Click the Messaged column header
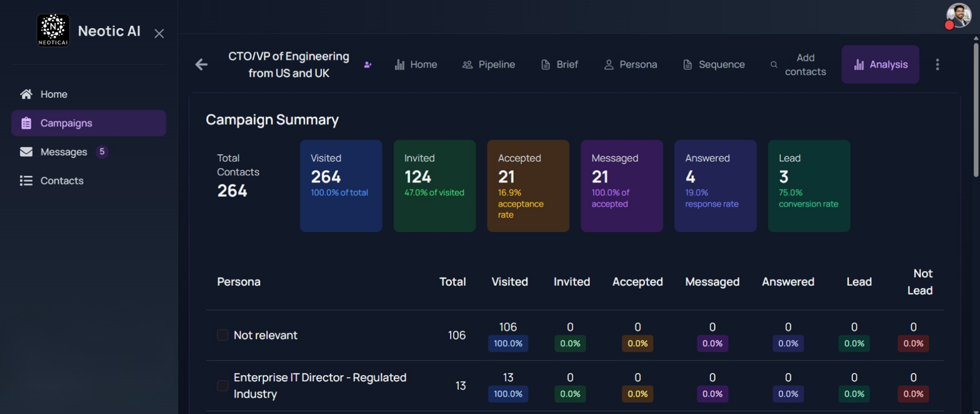980x414 pixels. [x=712, y=282]
